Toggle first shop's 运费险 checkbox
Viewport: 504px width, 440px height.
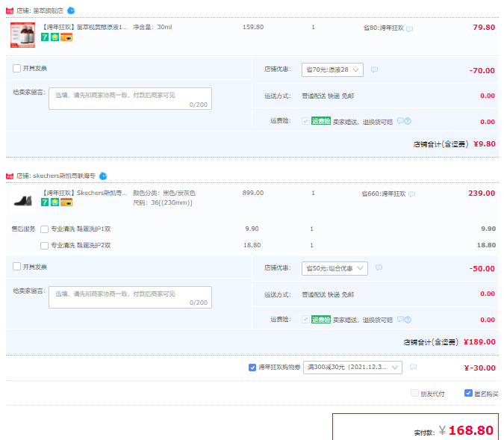coord(305,121)
